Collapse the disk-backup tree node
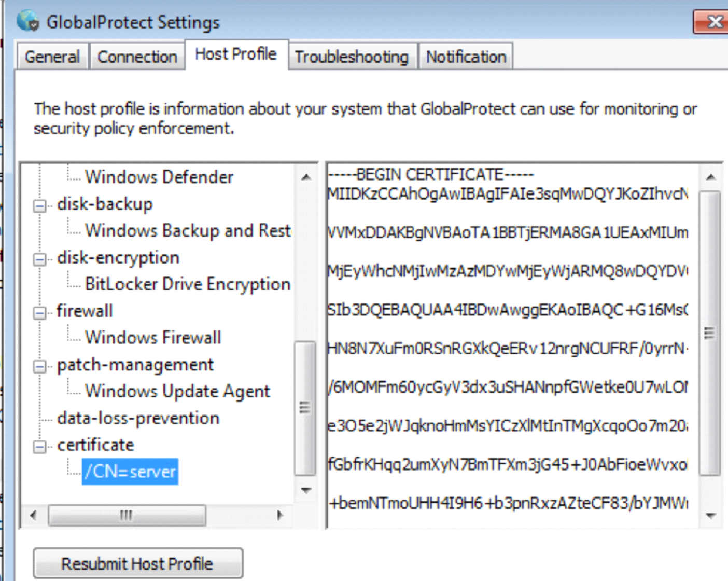 coord(39,206)
